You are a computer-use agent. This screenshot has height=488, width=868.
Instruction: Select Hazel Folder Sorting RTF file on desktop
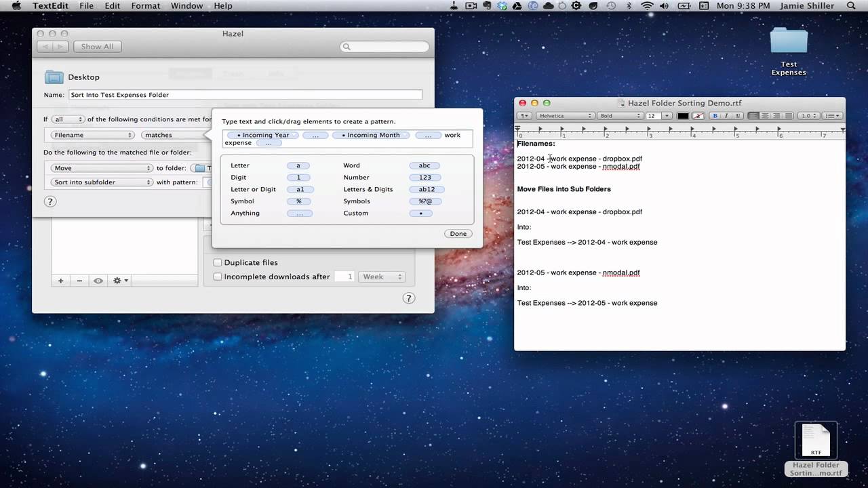816,441
